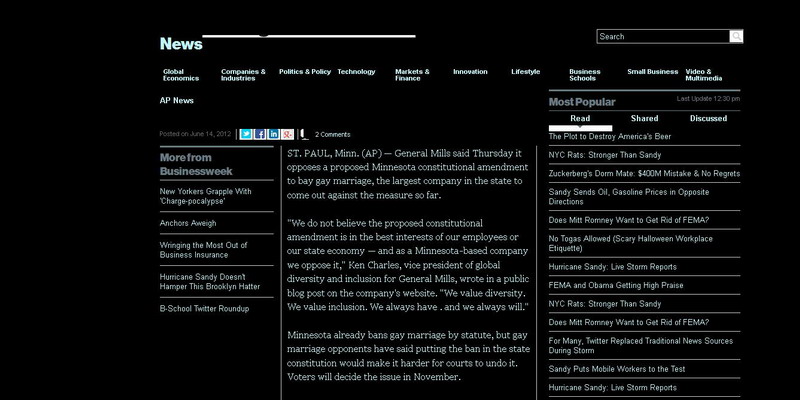
Task: Switch to the Discussed tab
Action: click(708, 118)
